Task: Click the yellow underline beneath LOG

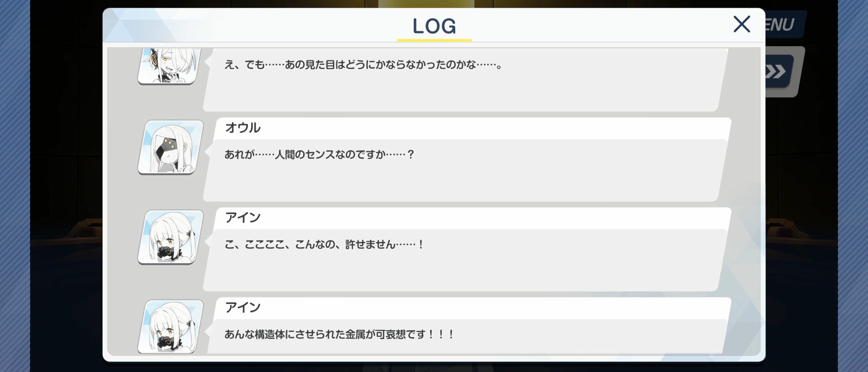Action: 434,40
